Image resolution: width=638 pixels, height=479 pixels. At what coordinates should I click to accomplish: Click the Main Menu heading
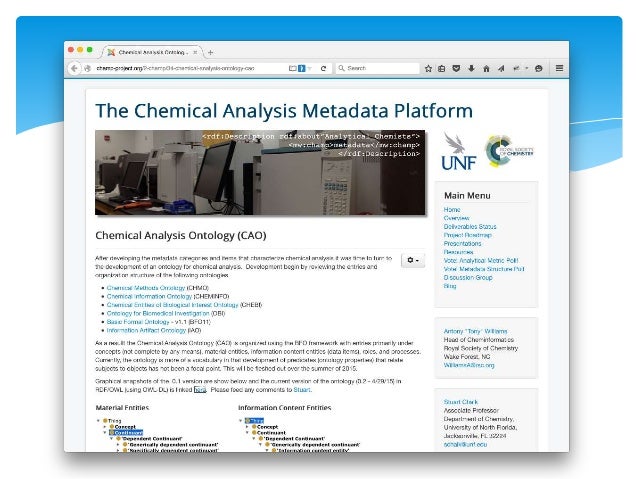[x=467, y=196]
